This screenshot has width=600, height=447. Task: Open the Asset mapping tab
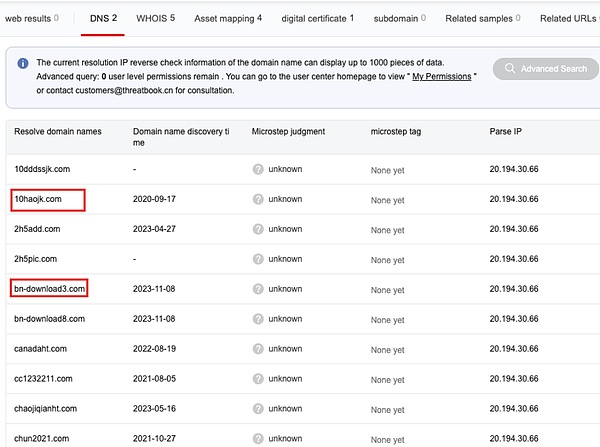pyautogui.click(x=228, y=18)
